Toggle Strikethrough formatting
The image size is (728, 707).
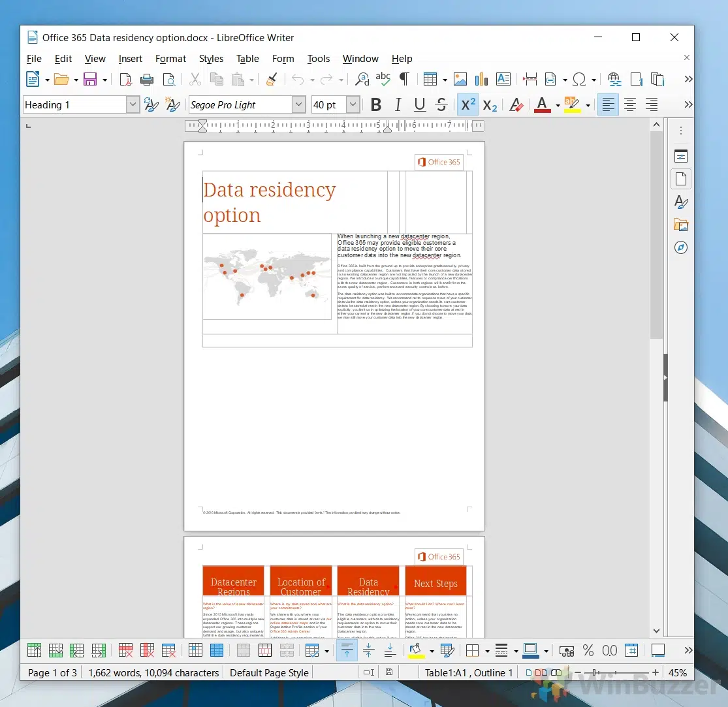(x=441, y=105)
